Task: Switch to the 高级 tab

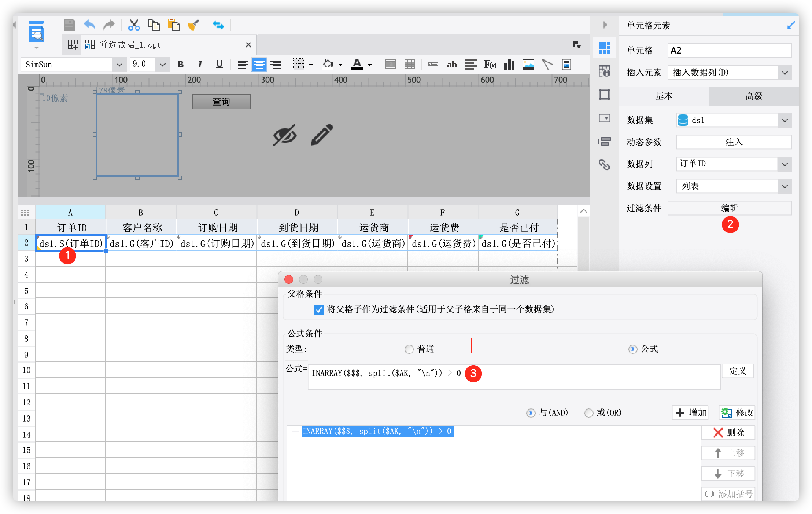Action: click(753, 96)
